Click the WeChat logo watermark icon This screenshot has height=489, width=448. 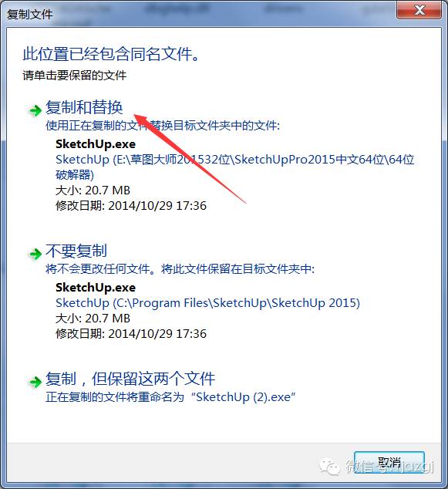point(329,466)
